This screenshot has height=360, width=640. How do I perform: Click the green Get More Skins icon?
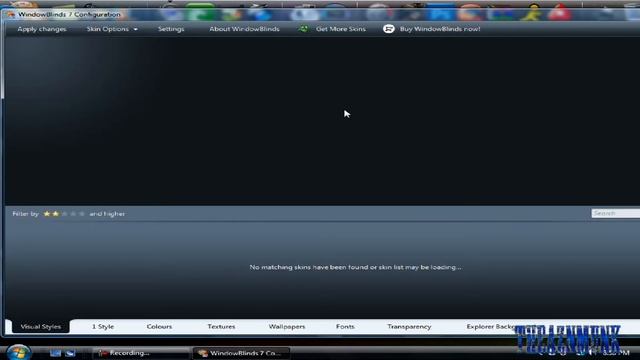(x=303, y=29)
